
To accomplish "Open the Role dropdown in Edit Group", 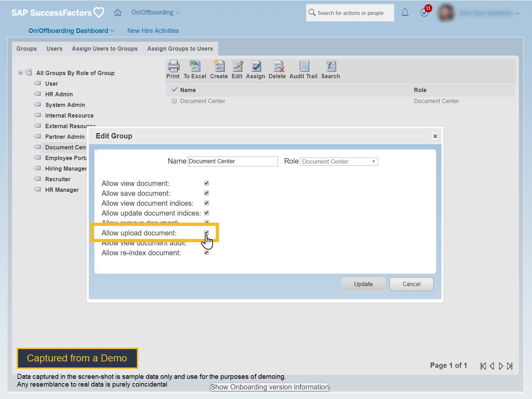I will [339, 161].
